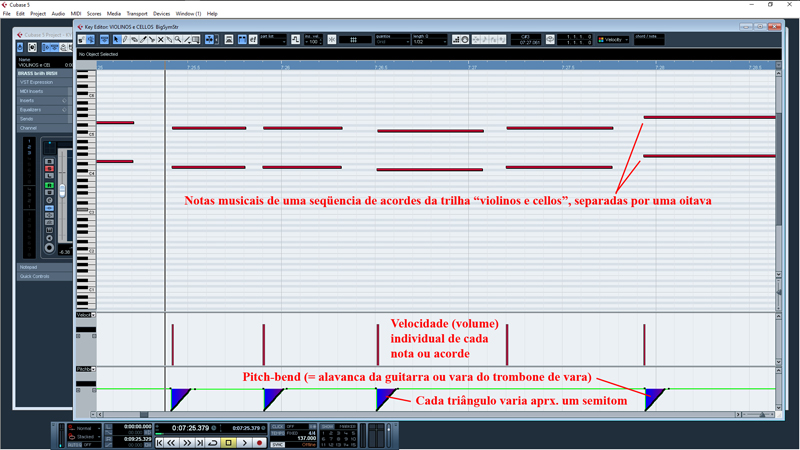The image size is (800, 450).
Task: Click the Rewind transport button
Action: coord(172,442)
